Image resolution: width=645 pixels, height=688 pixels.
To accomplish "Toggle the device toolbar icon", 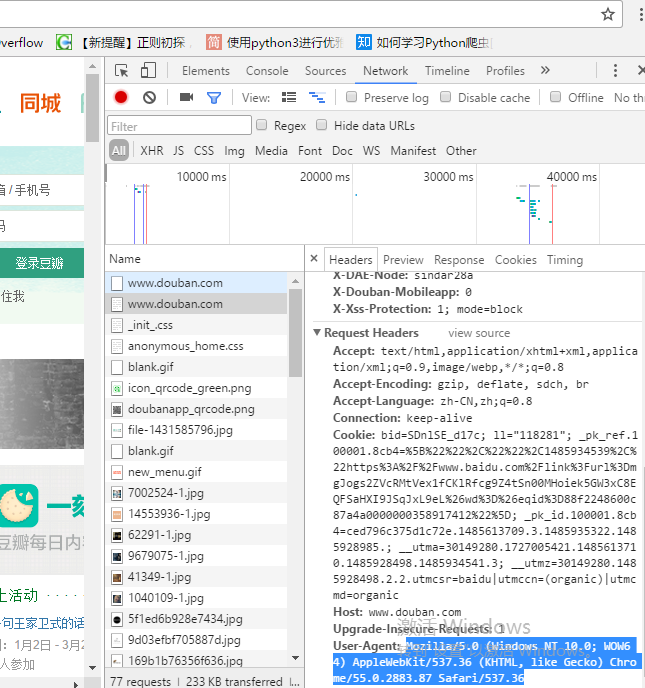I will coord(148,70).
